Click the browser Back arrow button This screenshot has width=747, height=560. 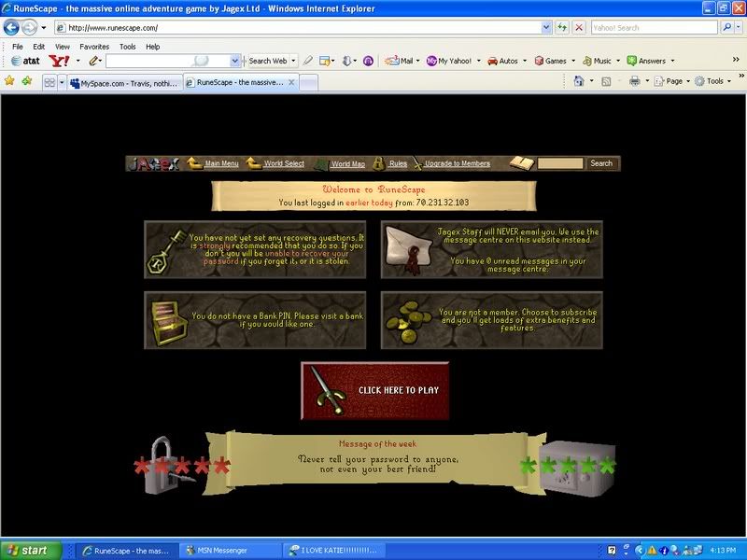[11, 28]
